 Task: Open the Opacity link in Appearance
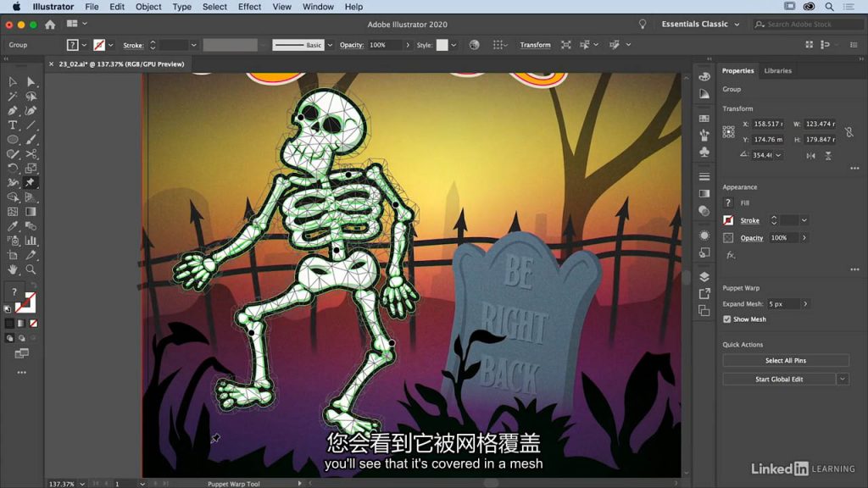coord(752,238)
